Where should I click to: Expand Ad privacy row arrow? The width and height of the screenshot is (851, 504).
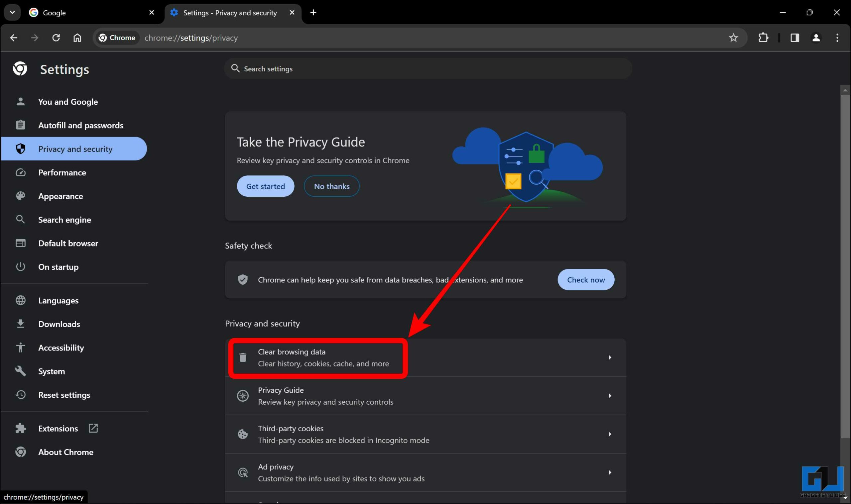click(x=610, y=473)
